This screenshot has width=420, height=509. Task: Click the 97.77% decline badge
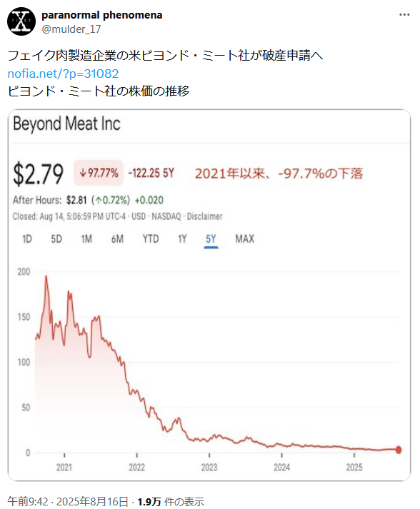[x=99, y=173]
